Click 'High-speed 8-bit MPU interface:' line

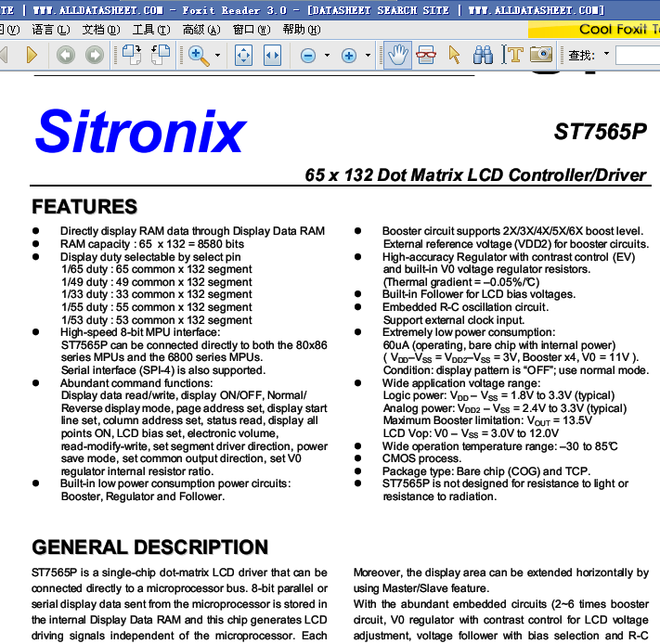(x=140, y=332)
